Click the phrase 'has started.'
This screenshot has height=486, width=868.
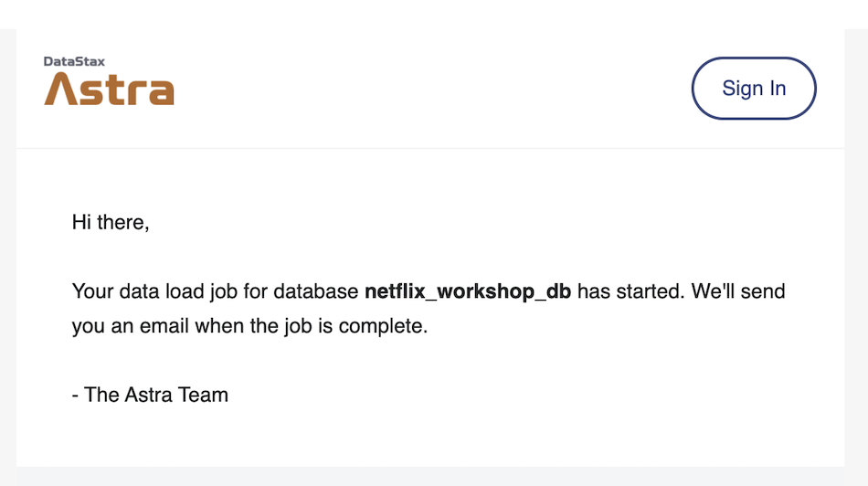[x=631, y=291]
